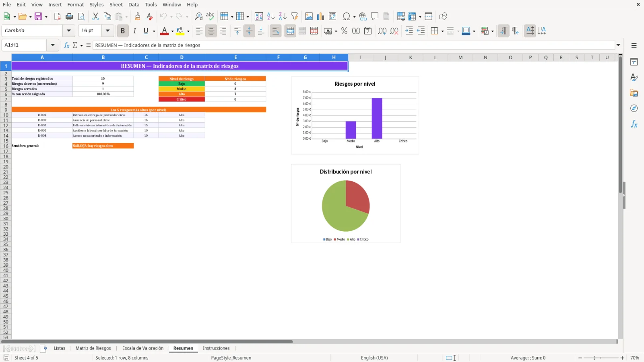Open Find & Replace
This screenshot has height=362, width=644.
point(198,16)
